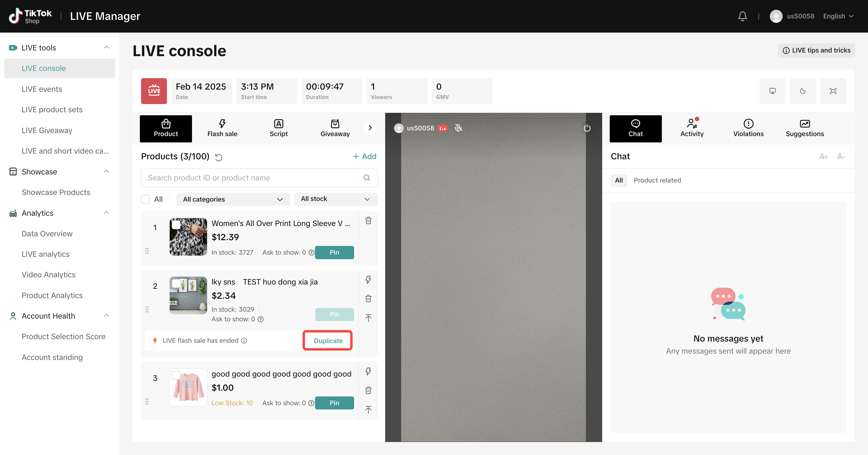Click flash sale lightning icon on product 3

tap(368, 371)
